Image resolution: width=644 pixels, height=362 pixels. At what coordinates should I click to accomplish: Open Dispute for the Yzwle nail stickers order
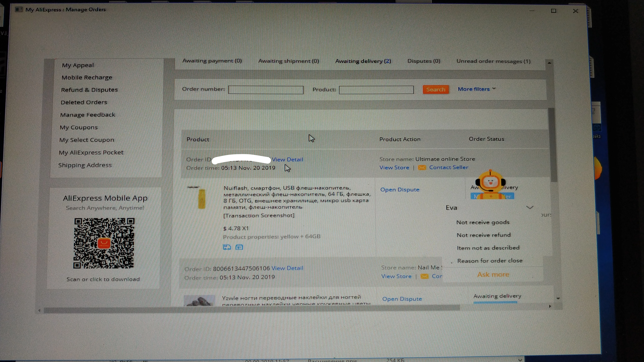coord(402,299)
